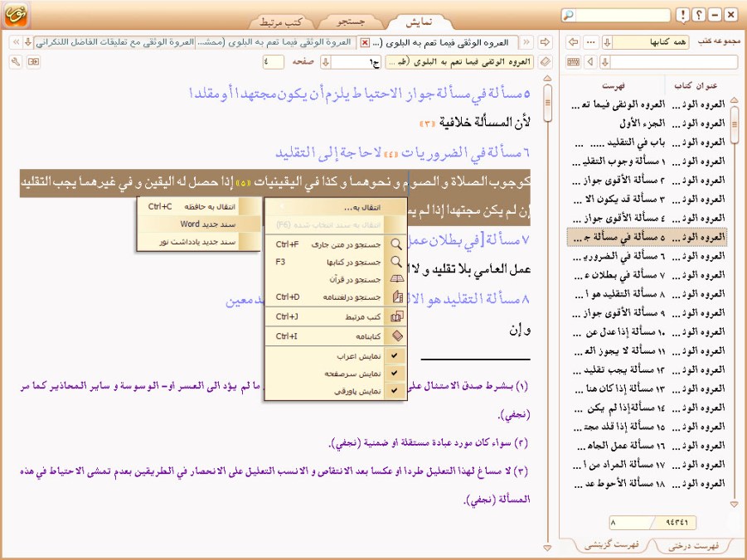Click the left triangle button beside keyboard icon
Viewport: 747px width, 560px height.
click(x=591, y=62)
